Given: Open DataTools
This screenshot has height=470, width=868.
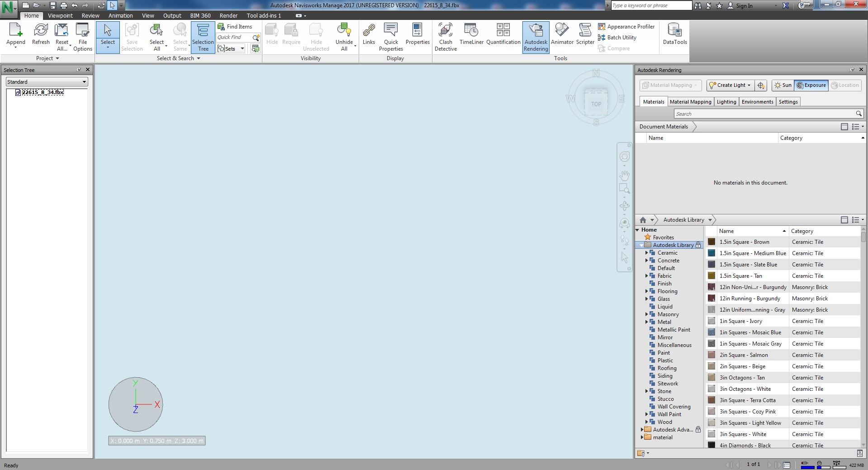Looking at the screenshot, I should [x=675, y=34].
